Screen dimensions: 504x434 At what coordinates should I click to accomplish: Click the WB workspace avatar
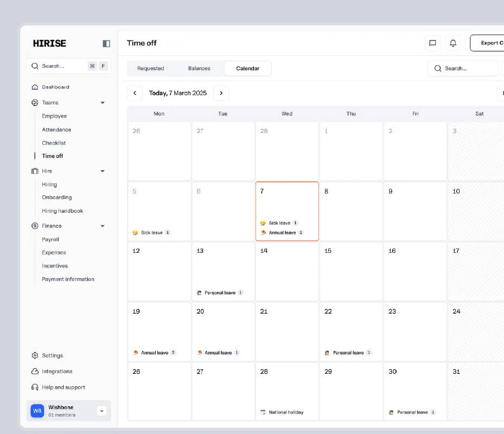click(37, 411)
